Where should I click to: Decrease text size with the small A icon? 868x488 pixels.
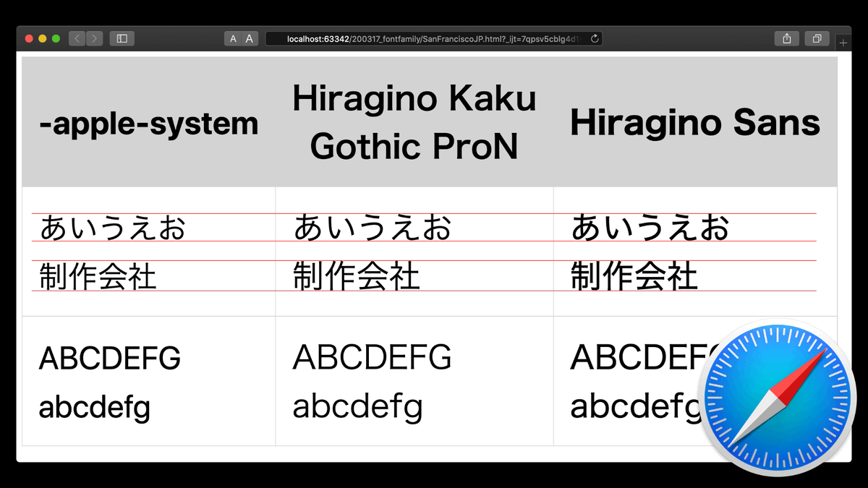[232, 38]
